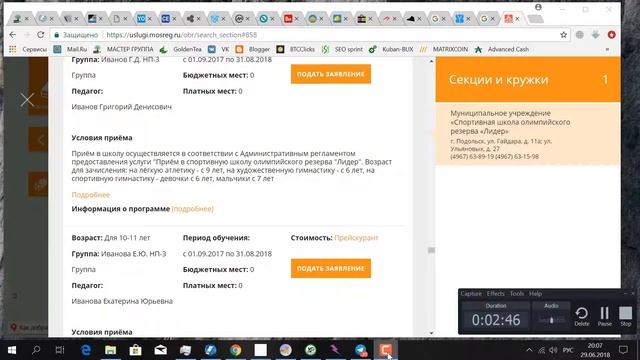Click the scrollbar down arrow of the listing

(431, 333)
